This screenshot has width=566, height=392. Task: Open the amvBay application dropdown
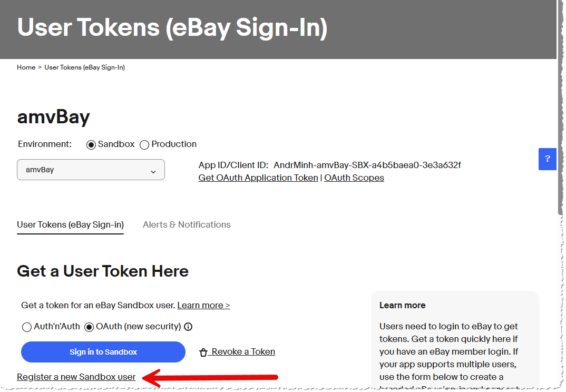coord(91,170)
